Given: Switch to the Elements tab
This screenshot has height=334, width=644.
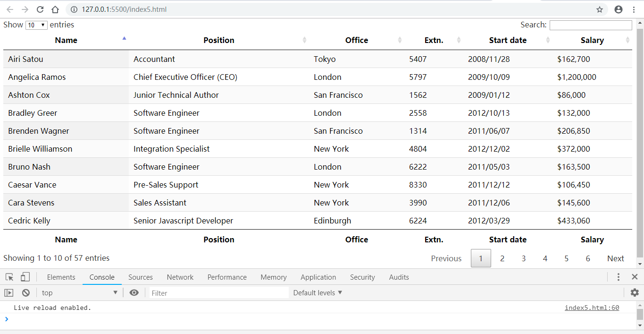Looking at the screenshot, I should (61, 277).
